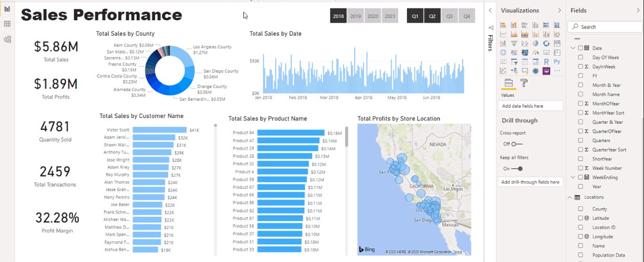Click the Product Name chart scrollbar
The width and height of the screenshot is (644, 262).
point(347,136)
